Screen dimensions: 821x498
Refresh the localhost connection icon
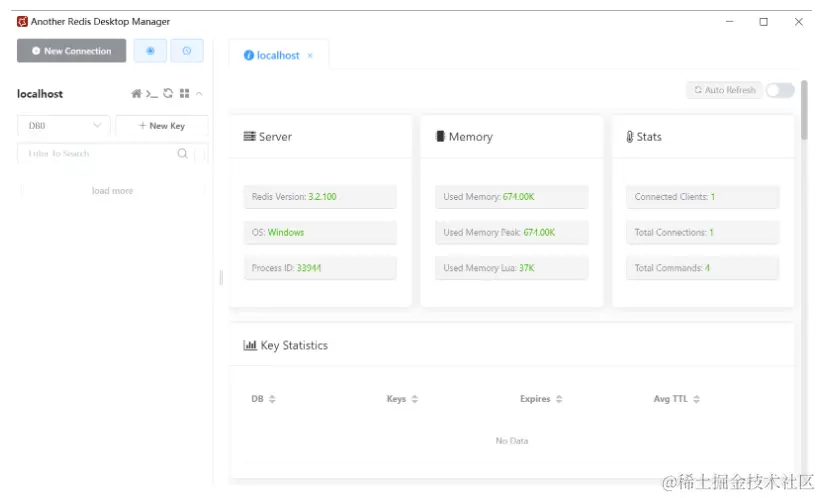tap(168, 93)
